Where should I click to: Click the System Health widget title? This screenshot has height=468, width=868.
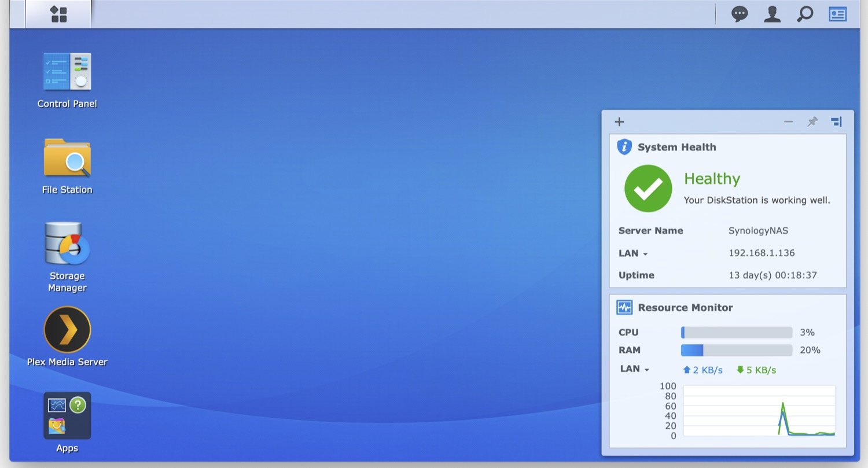(x=676, y=147)
